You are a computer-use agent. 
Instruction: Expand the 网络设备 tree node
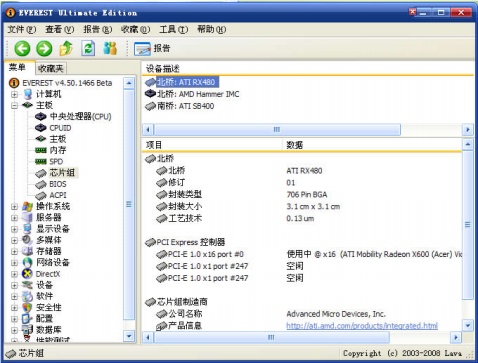coord(14,263)
